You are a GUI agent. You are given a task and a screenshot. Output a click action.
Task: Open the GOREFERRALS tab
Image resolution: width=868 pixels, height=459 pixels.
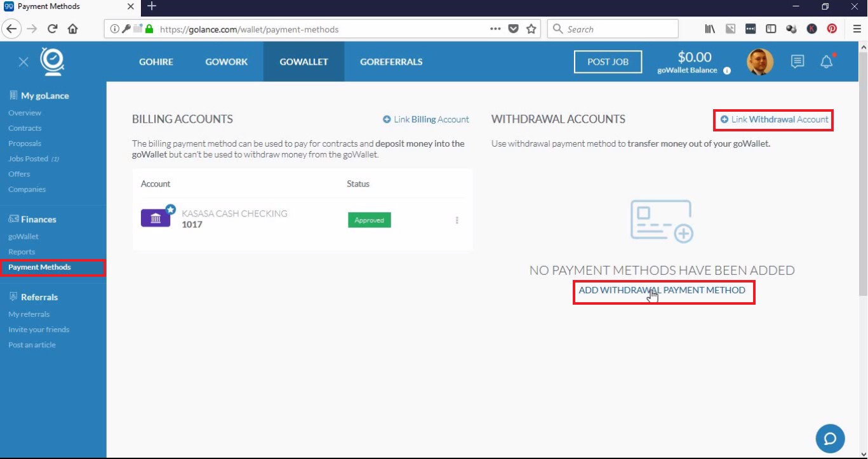391,62
